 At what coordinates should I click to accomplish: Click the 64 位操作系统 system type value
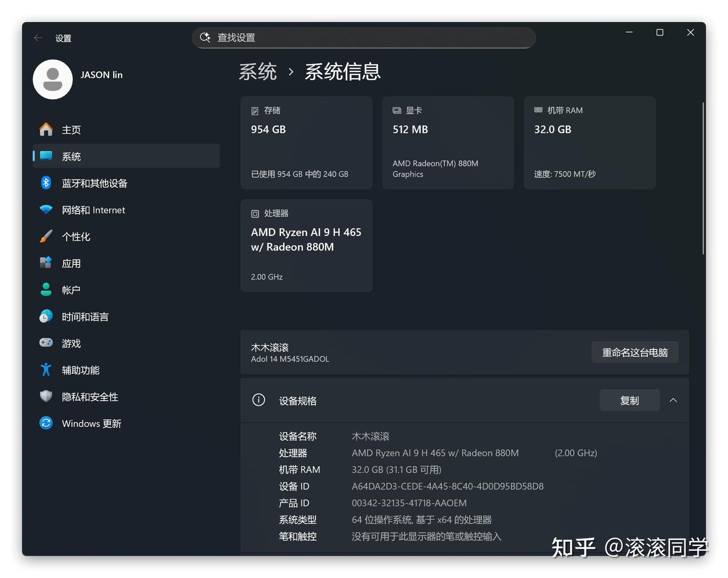click(422, 519)
